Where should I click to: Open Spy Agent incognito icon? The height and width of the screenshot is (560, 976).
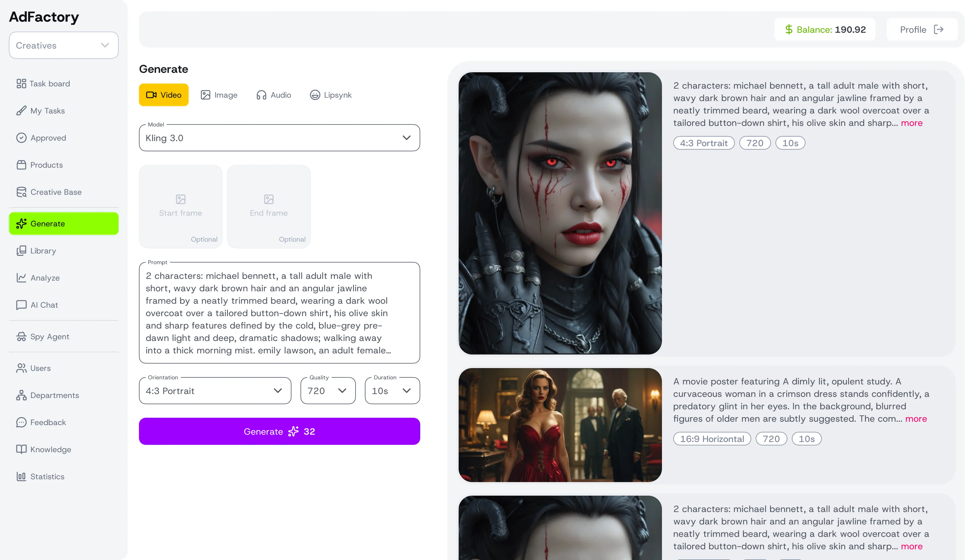[x=21, y=336]
